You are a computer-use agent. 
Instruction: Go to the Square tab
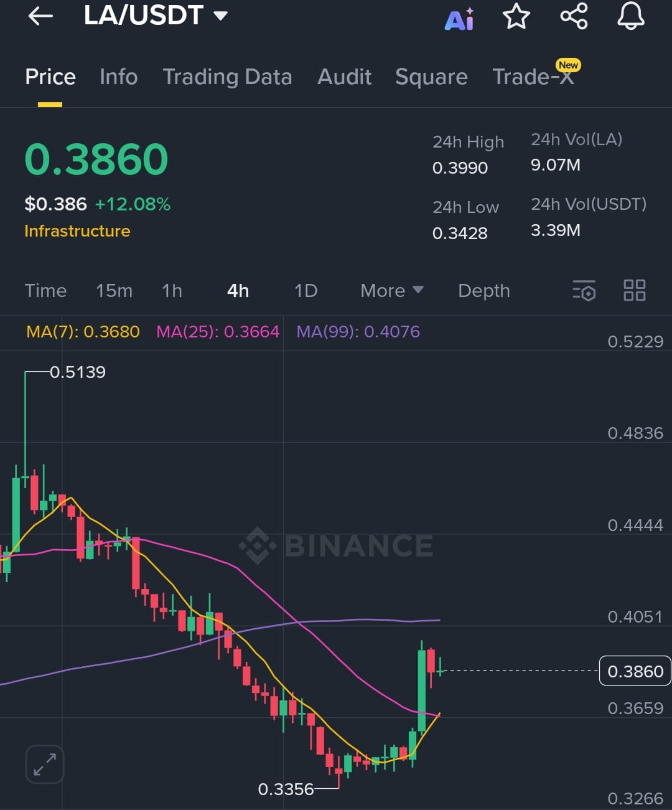click(431, 77)
